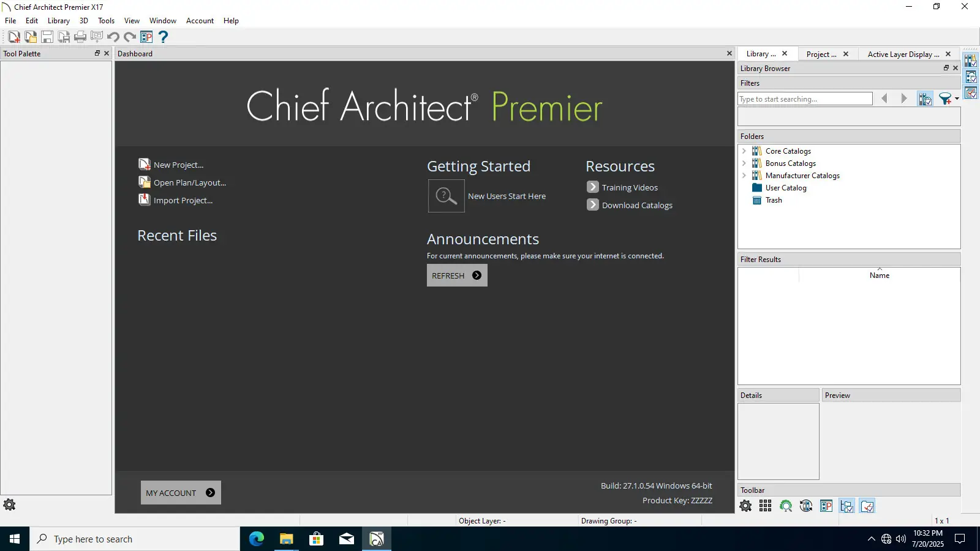Click the library search back arrow

coord(884,99)
